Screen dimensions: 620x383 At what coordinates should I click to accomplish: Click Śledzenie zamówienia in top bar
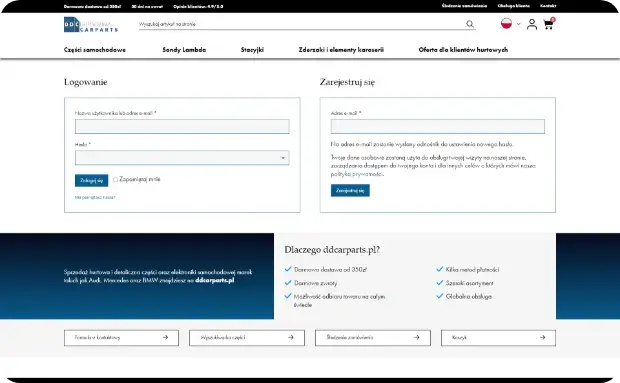[x=464, y=6]
